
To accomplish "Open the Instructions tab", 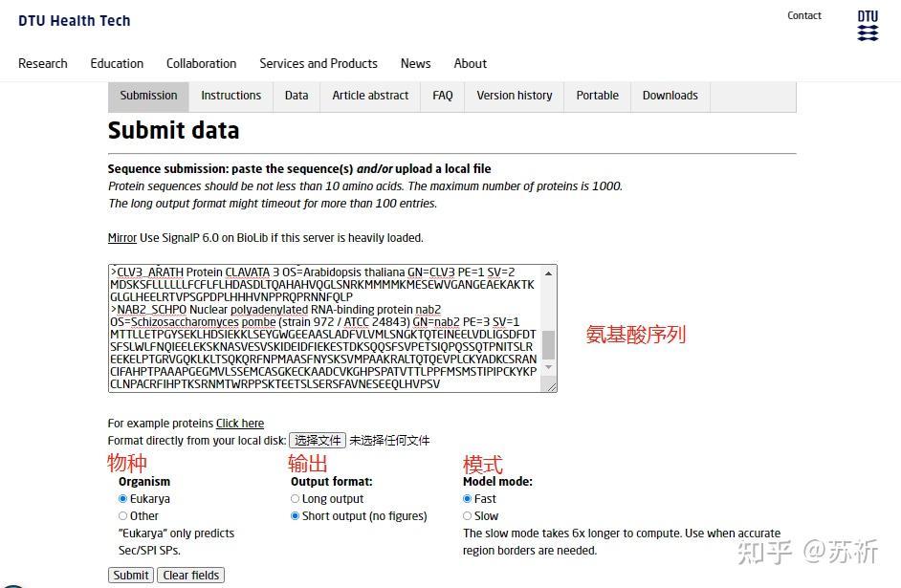I will (x=231, y=96).
